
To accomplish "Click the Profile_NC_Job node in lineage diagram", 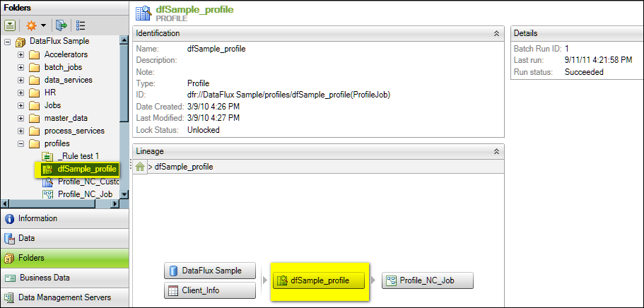I will coord(427,280).
